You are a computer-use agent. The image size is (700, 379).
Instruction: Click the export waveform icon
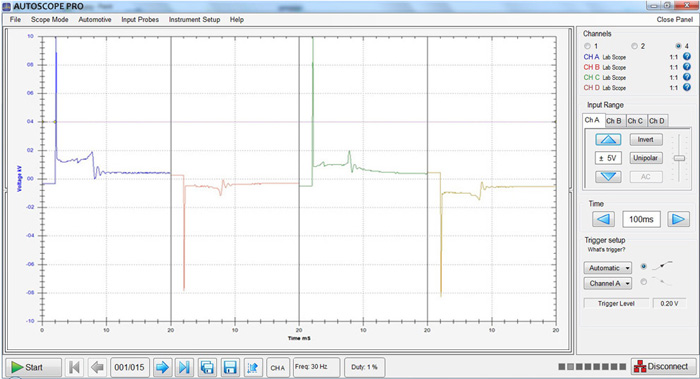252,367
